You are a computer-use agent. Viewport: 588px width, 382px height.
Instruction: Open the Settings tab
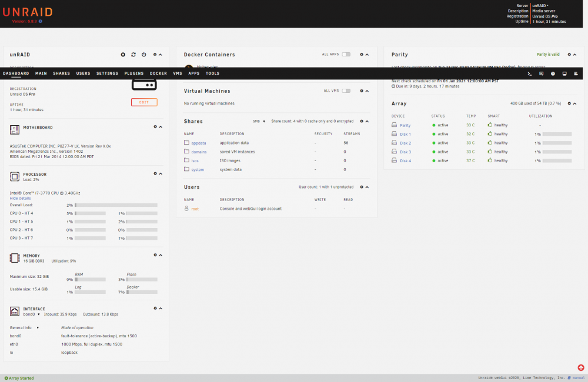(107, 73)
